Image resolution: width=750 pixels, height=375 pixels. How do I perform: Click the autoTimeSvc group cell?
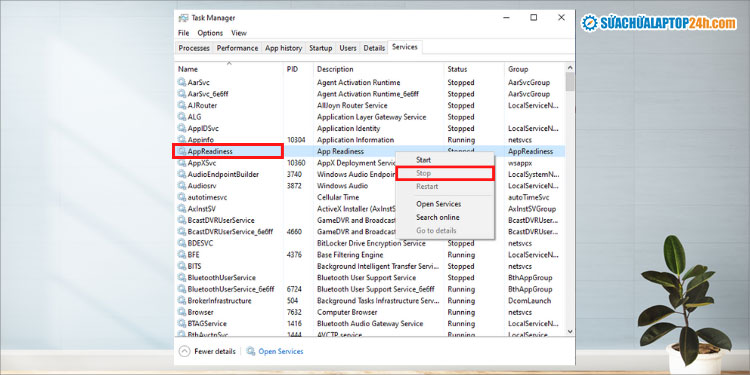[x=529, y=197]
